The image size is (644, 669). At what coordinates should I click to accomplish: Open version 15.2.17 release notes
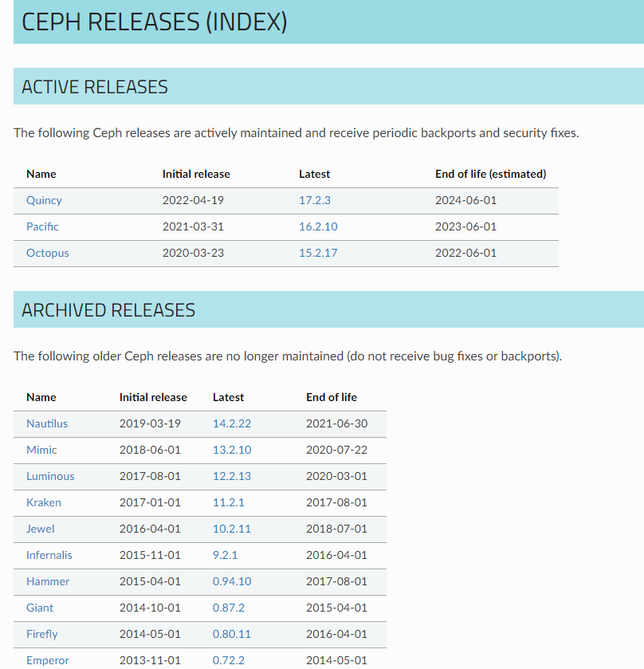coord(318,253)
